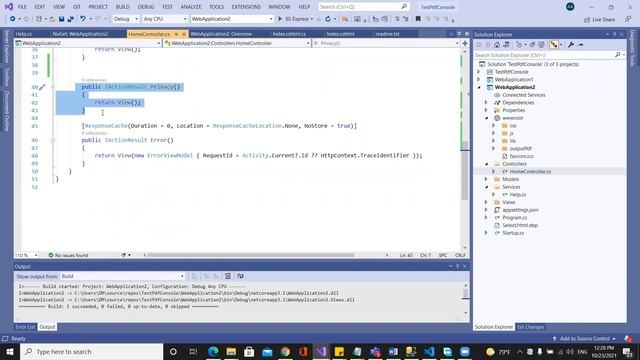
Task: Click the Windows Start button
Action: click(9, 351)
